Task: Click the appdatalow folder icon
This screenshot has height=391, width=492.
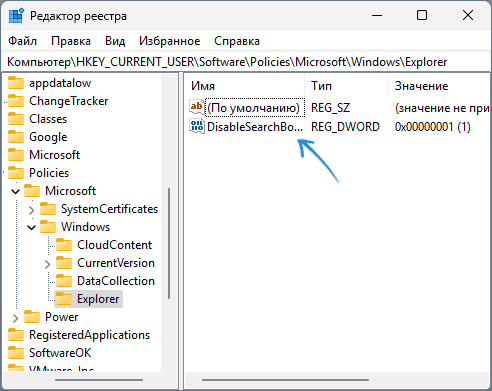Action: click(x=16, y=83)
